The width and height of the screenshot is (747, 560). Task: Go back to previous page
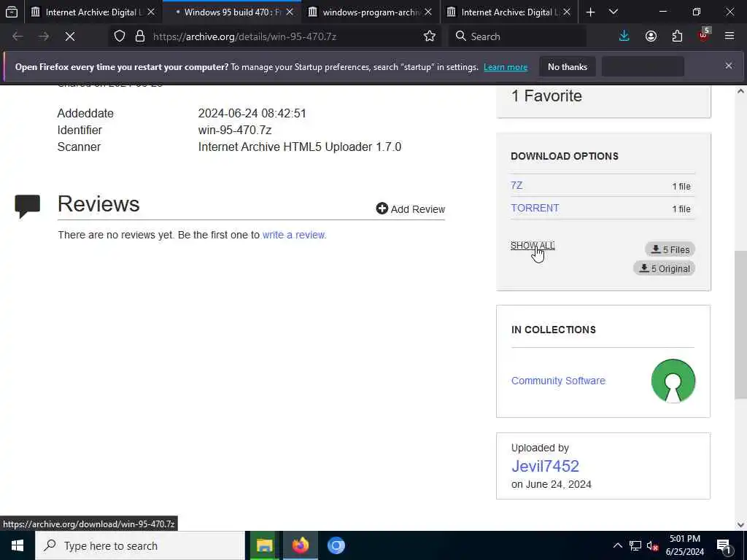pyautogui.click(x=18, y=36)
